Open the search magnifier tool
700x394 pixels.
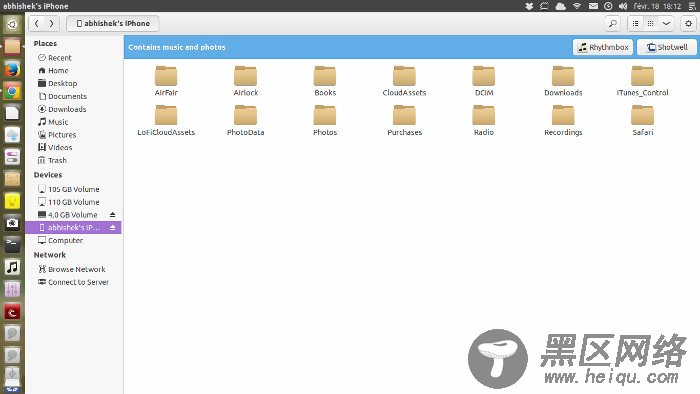[x=612, y=23]
